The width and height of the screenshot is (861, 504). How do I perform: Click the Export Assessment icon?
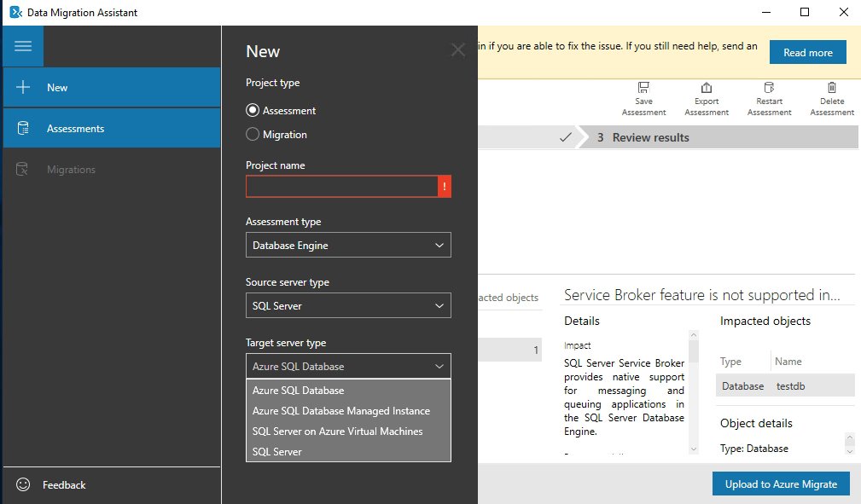pyautogui.click(x=706, y=89)
